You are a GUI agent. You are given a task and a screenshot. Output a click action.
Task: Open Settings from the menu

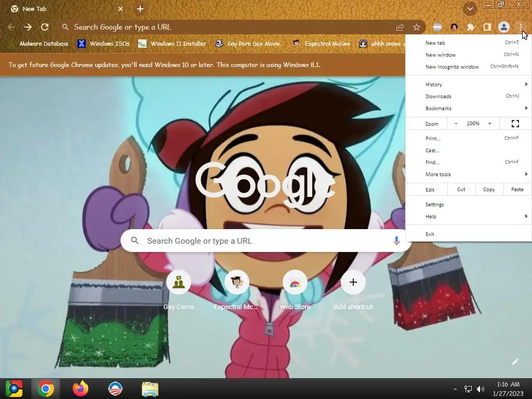tap(469, 204)
